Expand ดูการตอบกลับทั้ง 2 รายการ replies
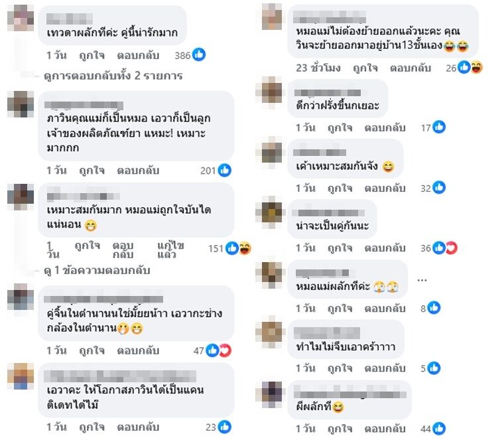Image resolution: width=504 pixels, height=436 pixels. [113, 76]
